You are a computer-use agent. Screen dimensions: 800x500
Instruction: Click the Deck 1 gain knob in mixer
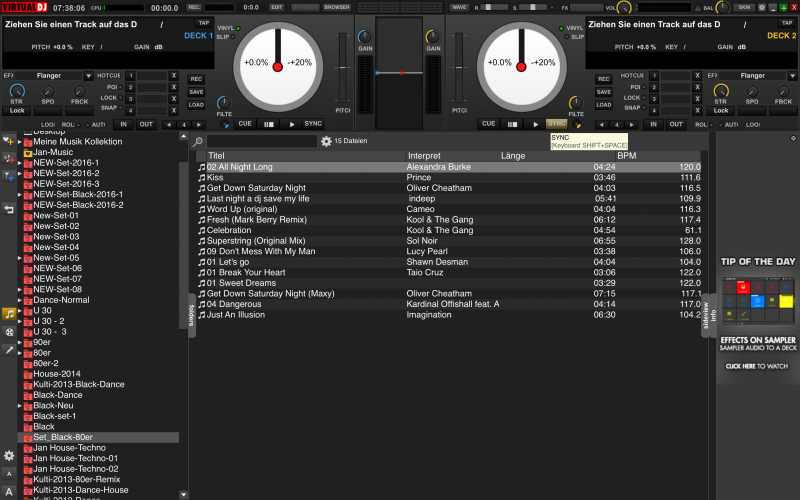[x=365, y=37]
